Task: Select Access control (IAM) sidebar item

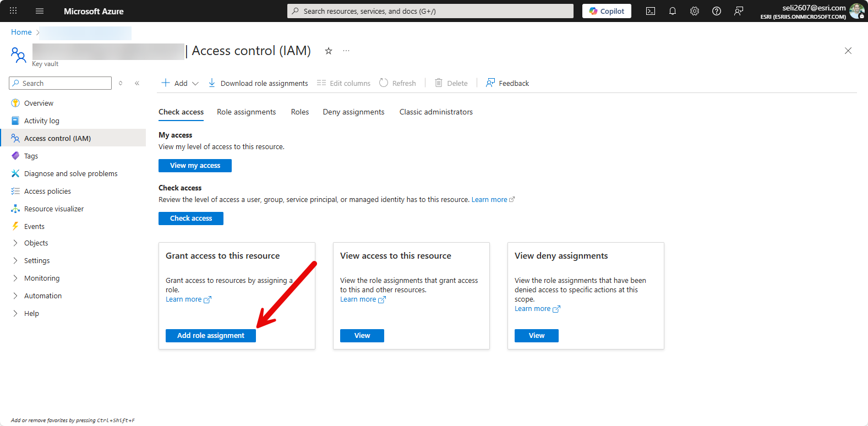Action: tap(73, 138)
